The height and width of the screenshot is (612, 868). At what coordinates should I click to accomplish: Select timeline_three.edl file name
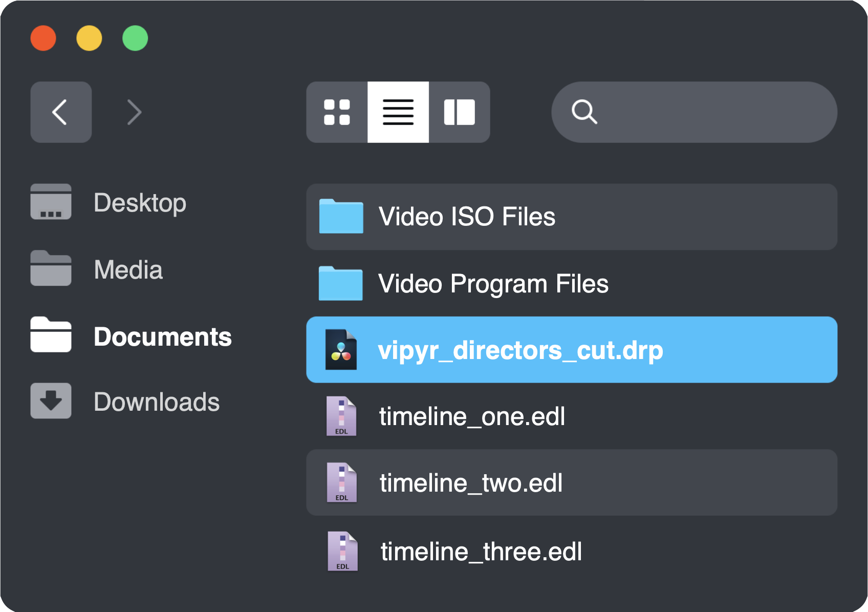481,552
